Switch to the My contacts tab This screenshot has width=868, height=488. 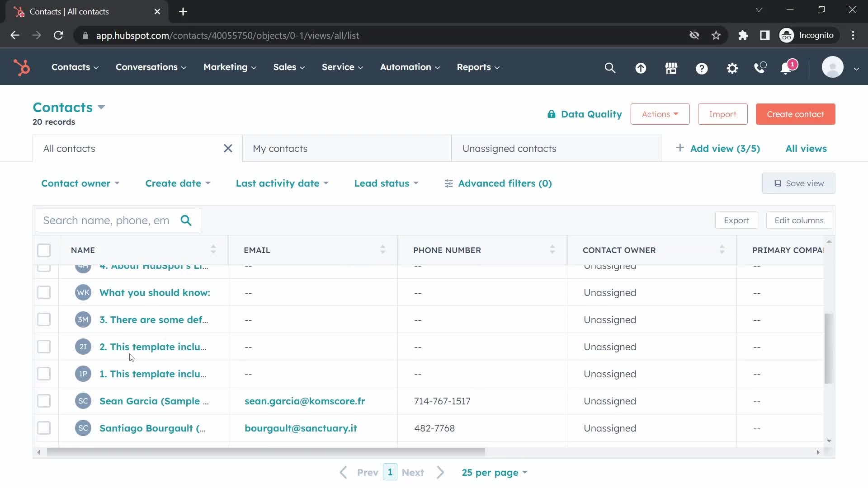click(347, 149)
